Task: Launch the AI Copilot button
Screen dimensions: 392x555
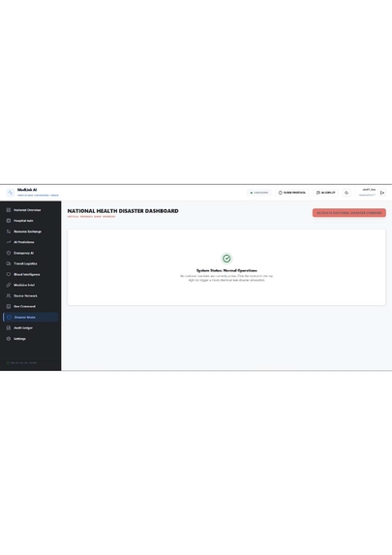Action: pos(325,193)
